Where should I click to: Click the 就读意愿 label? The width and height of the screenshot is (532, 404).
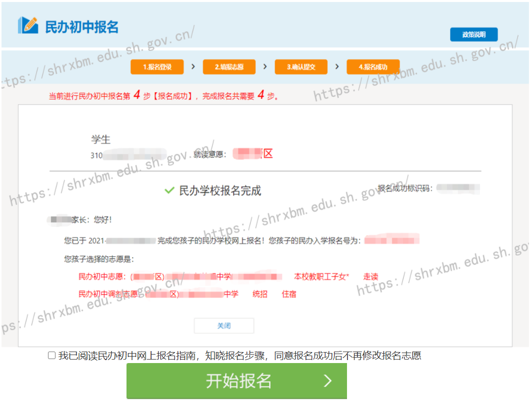209,154
